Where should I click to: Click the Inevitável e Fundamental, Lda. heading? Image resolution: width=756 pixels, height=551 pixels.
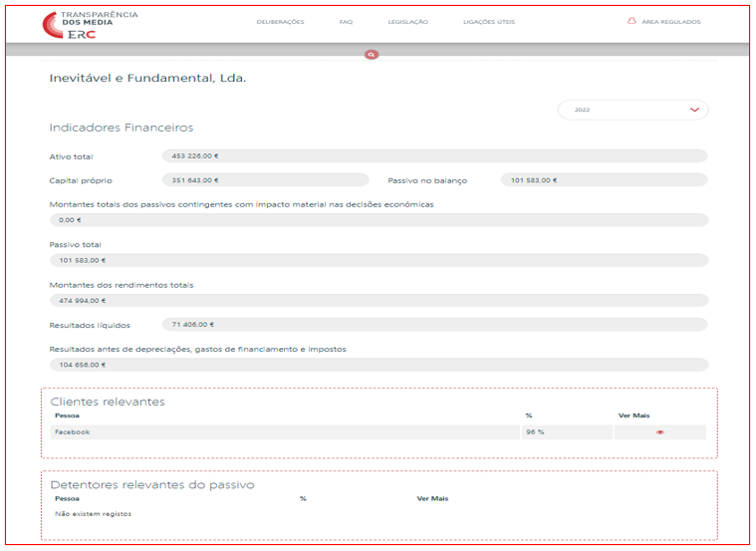pyautogui.click(x=147, y=78)
